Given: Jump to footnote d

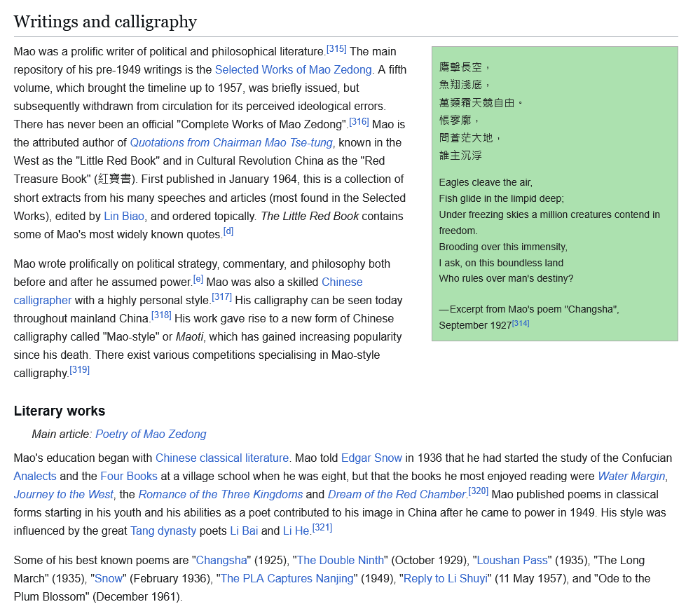Looking at the screenshot, I should (x=228, y=231).
